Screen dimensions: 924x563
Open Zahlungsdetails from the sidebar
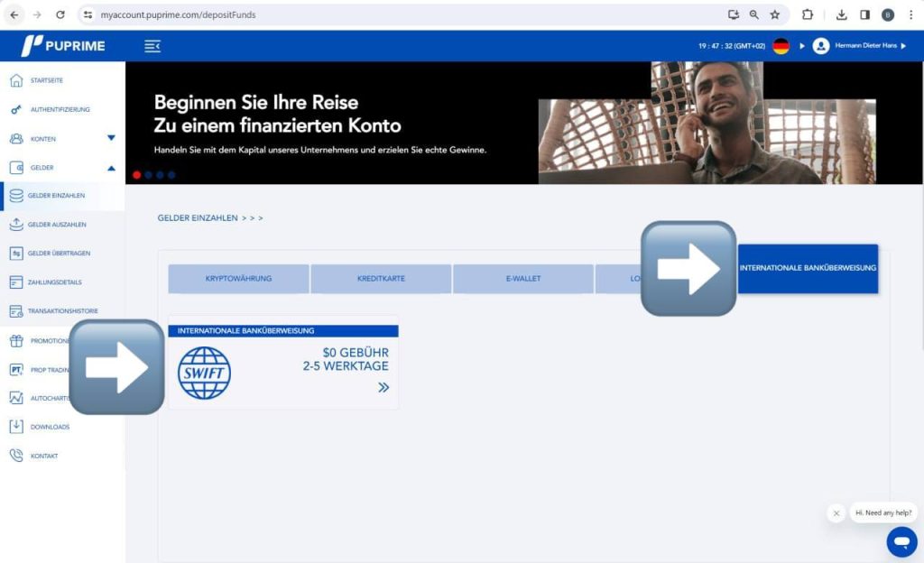click(16, 282)
